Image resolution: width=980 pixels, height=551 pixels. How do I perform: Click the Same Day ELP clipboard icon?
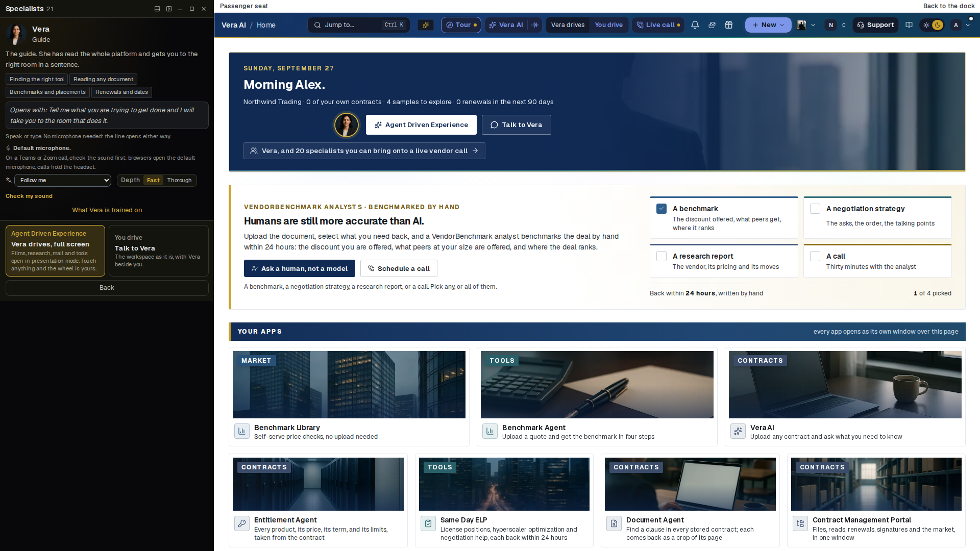coord(428,523)
